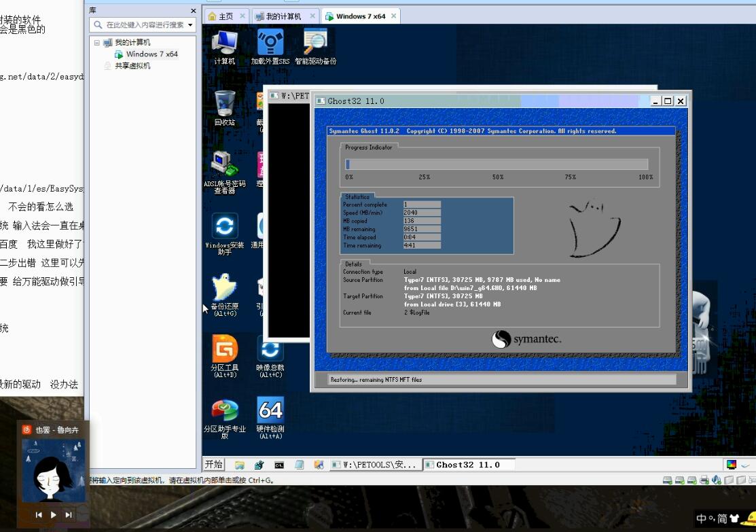Click the 开始 start button
This screenshot has width=756, height=532.
[213, 465]
